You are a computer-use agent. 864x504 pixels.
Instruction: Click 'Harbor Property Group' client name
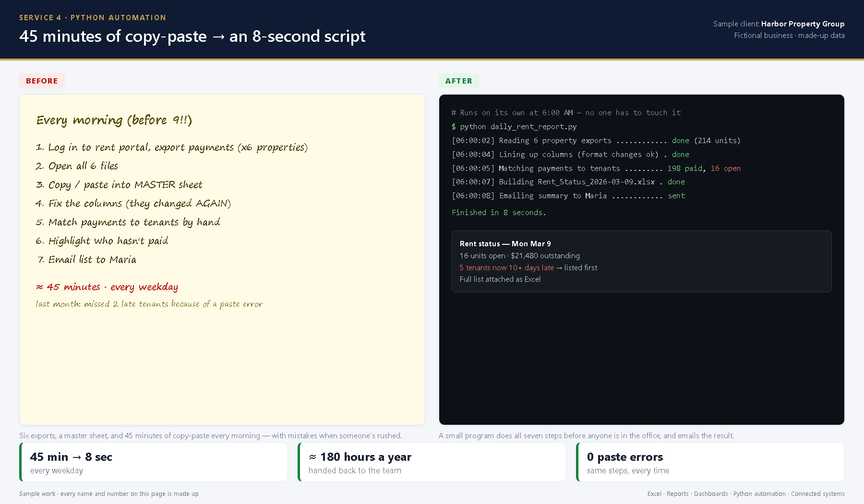coord(803,24)
